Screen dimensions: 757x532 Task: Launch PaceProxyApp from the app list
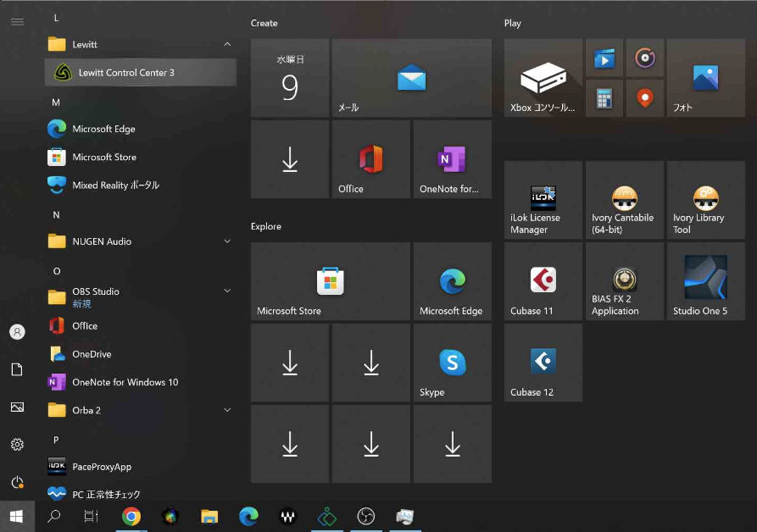point(141,467)
